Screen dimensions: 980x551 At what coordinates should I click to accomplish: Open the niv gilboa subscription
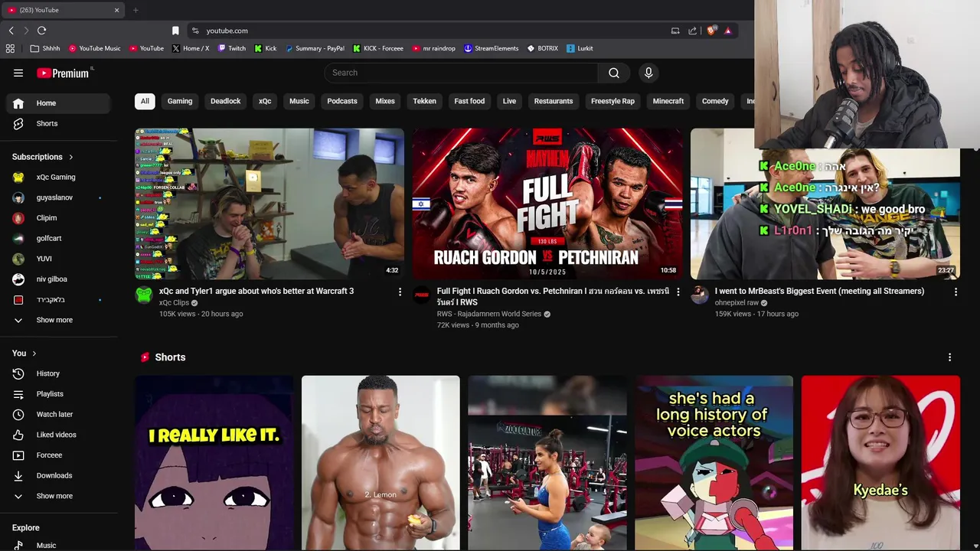(x=58, y=279)
